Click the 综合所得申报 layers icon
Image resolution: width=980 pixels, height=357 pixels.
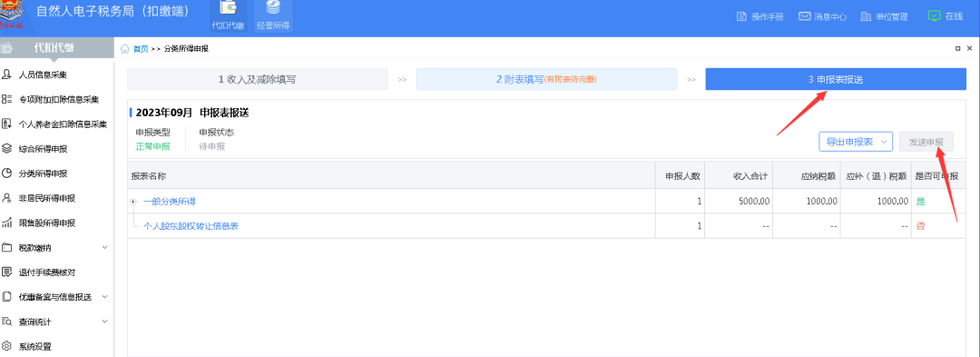[7, 149]
